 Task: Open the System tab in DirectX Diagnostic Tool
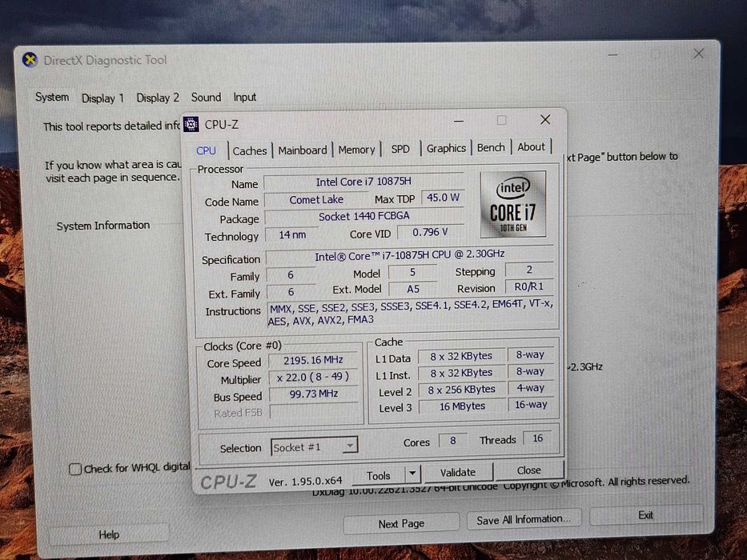coord(52,97)
